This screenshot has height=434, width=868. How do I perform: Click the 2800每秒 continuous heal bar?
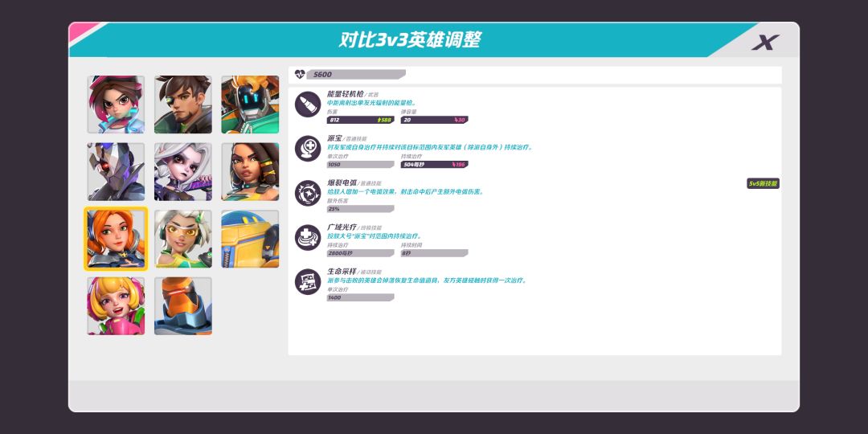point(360,253)
